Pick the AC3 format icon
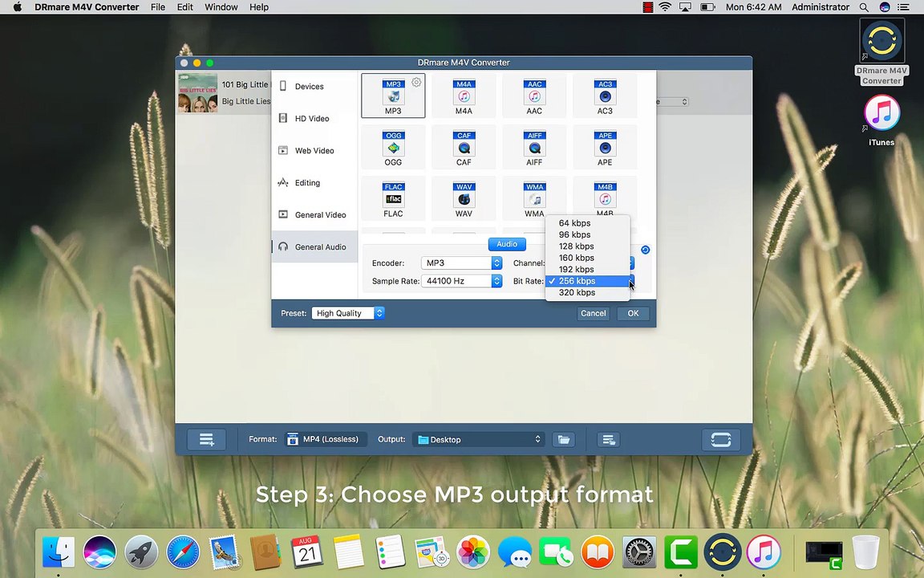 click(x=606, y=96)
